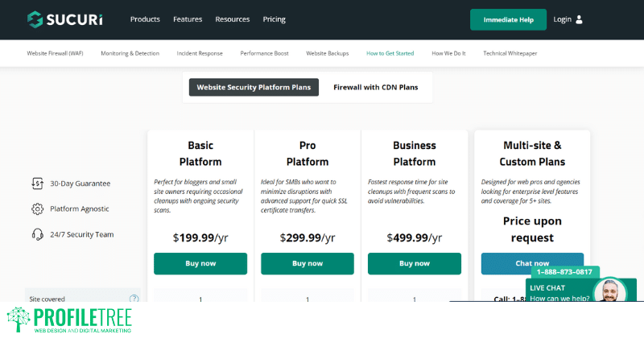Image resolution: width=644 pixels, height=359 pixels.
Task: Switch to Firewall with CDN Plans tab
Action: point(376,87)
